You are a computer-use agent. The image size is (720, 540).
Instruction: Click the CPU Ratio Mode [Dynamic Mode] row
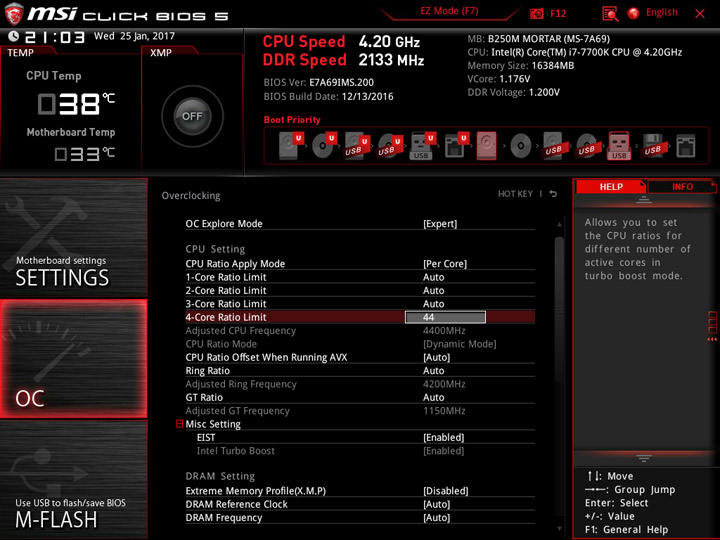click(x=360, y=343)
